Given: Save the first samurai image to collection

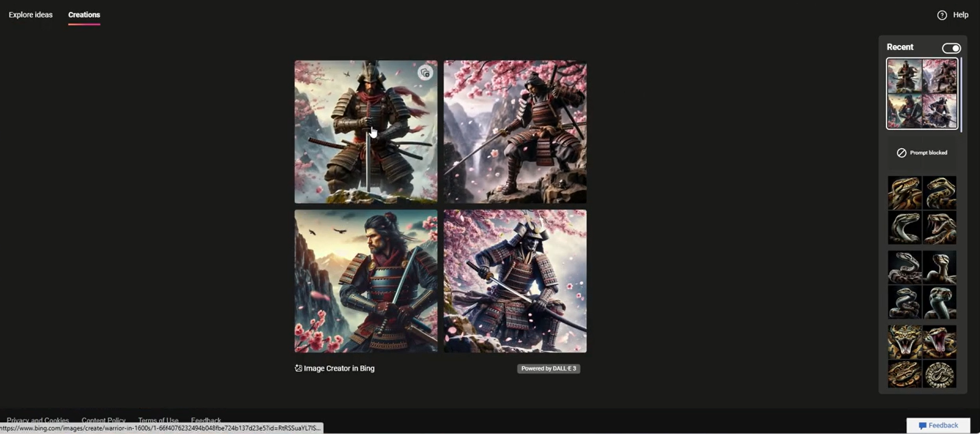Looking at the screenshot, I should click(x=425, y=73).
